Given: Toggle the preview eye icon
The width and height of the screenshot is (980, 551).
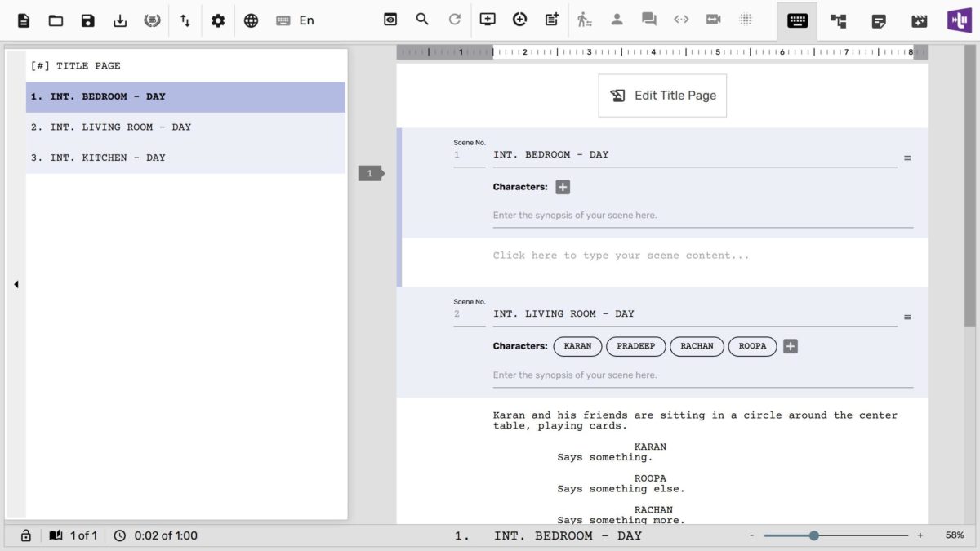Looking at the screenshot, I should point(390,20).
